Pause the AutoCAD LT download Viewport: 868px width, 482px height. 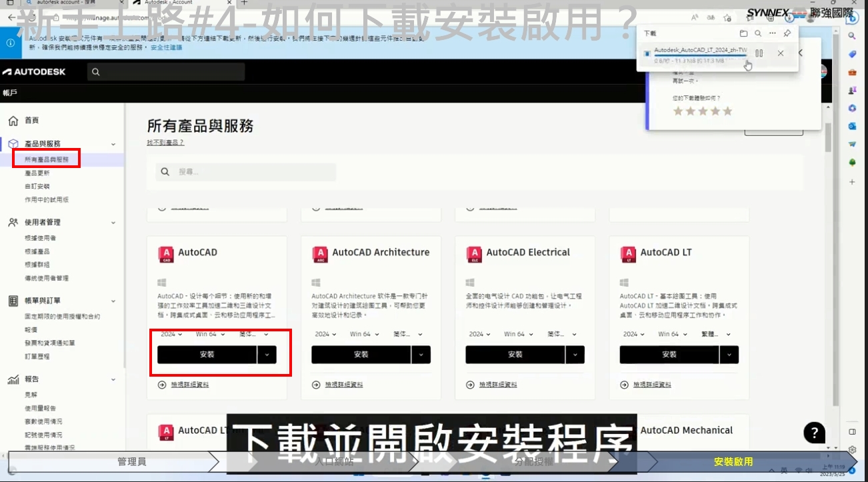[x=759, y=53]
